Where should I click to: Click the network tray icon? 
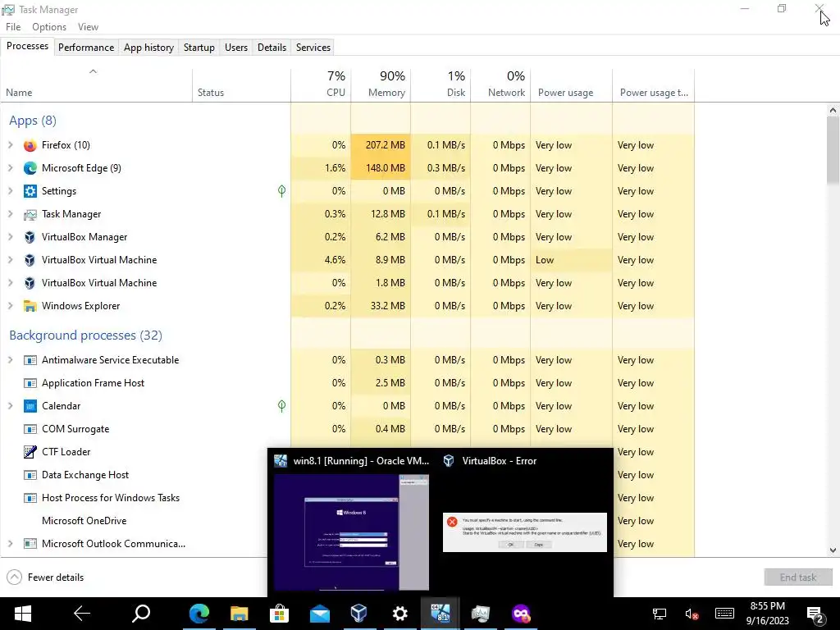coord(660,614)
